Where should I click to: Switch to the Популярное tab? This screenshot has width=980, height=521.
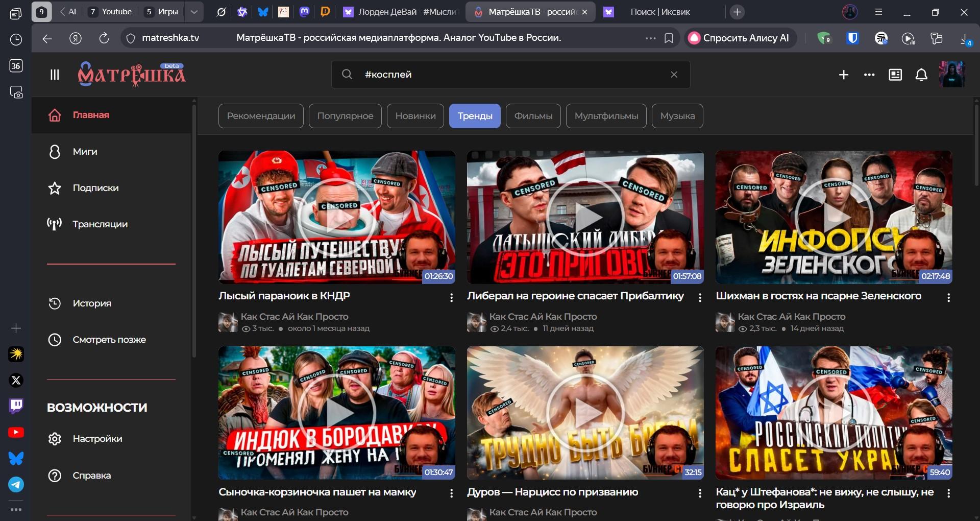tap(345, 116)
